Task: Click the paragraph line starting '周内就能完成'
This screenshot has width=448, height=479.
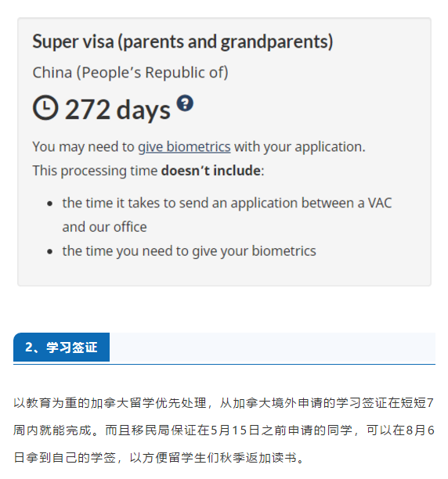Action: click(x=224, y=430)
